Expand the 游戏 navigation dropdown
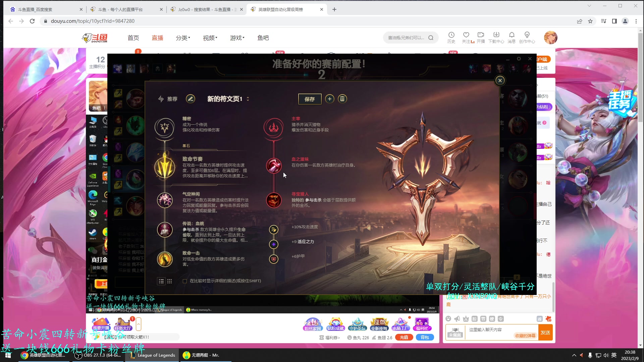644x362 pixels. click(x=237, y=38)
